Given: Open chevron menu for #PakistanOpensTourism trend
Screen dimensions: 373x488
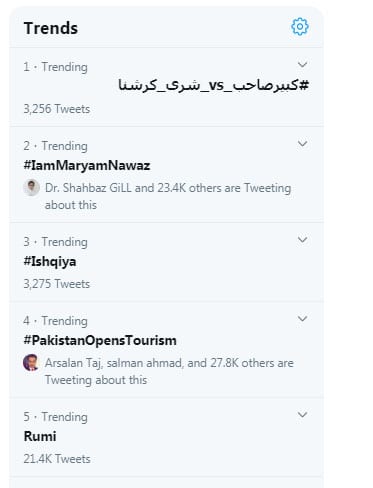Looking at the screenshot, I should click(x=302, y=319).
